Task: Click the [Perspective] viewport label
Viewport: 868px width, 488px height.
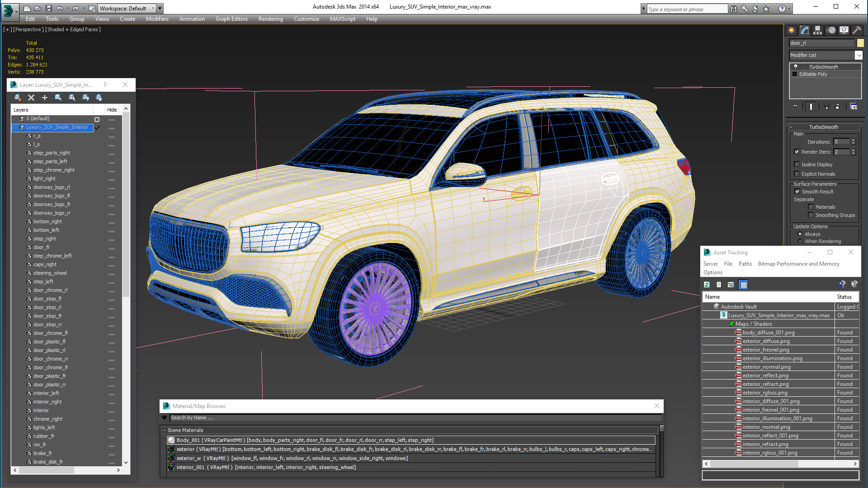Action: click(x=28, y=29)
